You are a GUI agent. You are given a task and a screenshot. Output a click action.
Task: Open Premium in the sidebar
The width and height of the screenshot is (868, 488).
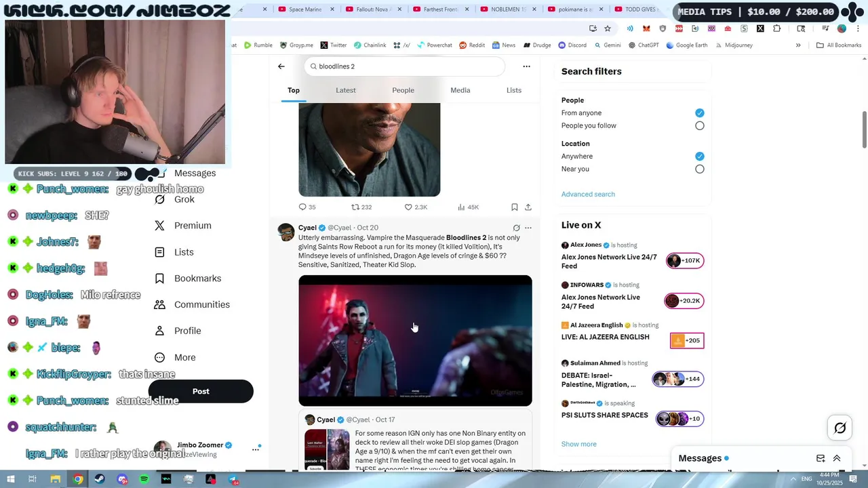pos(182,226)
